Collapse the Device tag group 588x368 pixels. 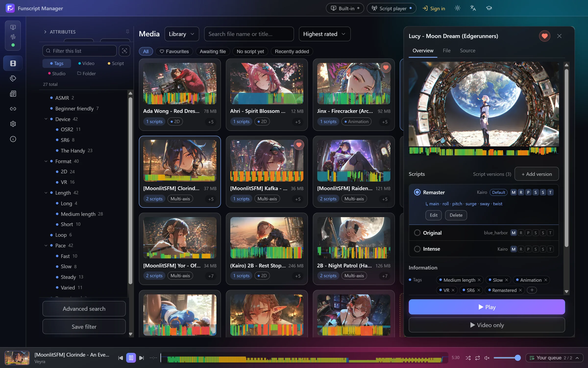(x=46, y=119)
